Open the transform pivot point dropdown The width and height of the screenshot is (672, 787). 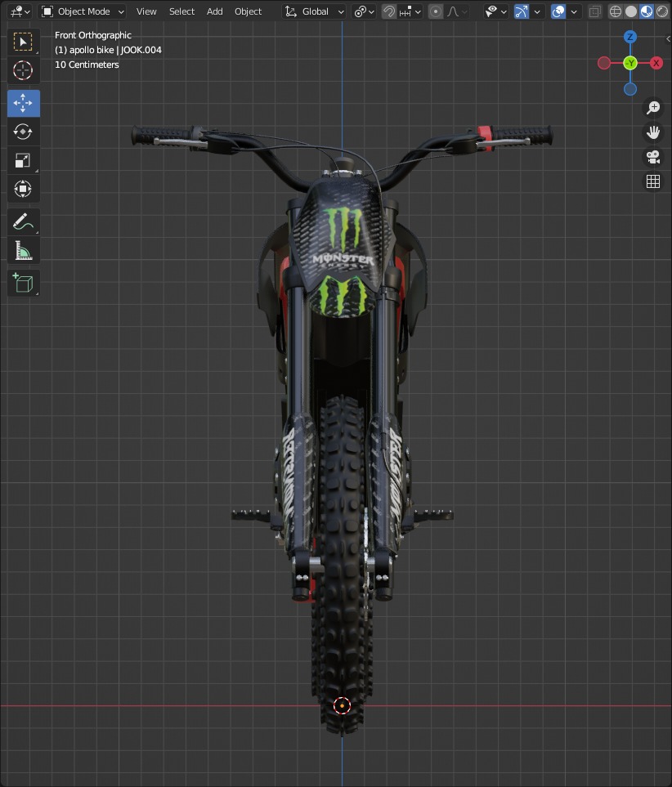pyautogui.click(x=364, y=11)
